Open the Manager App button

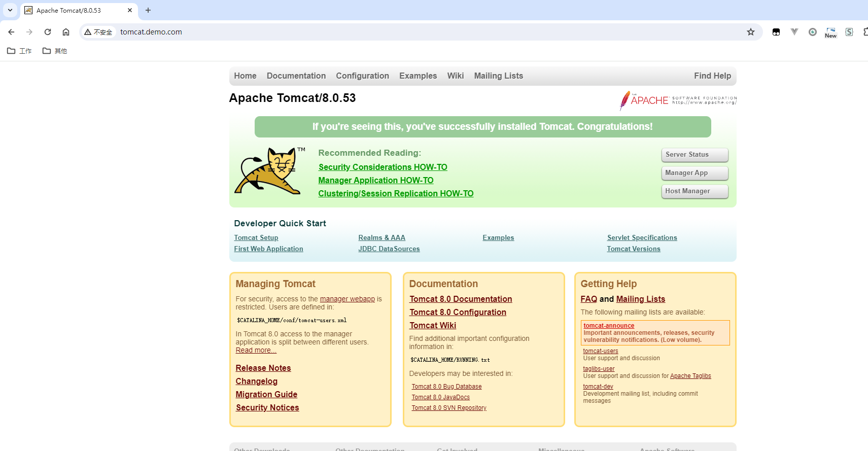[695, 173]
